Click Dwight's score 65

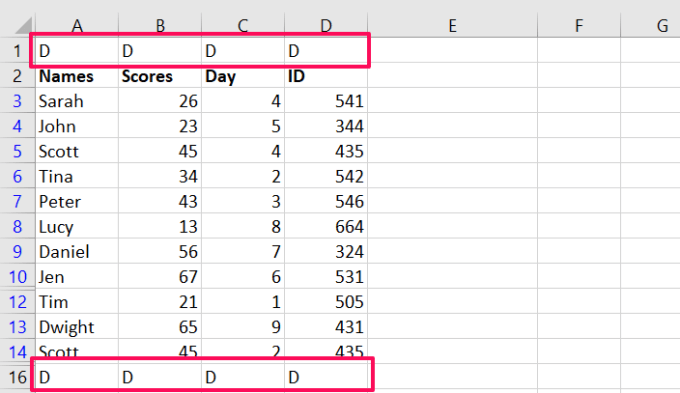coord(160,327)
